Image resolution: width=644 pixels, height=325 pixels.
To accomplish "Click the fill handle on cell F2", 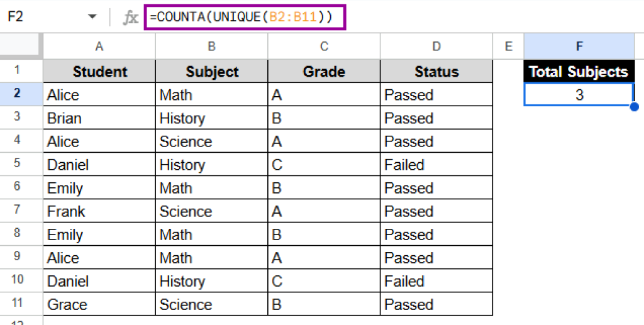I will 635,106.
